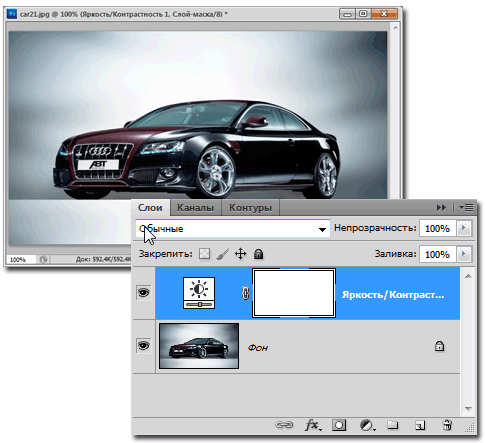Maximize the car21.jpg document window
The image size is (485, 443).
click(363, 14)
